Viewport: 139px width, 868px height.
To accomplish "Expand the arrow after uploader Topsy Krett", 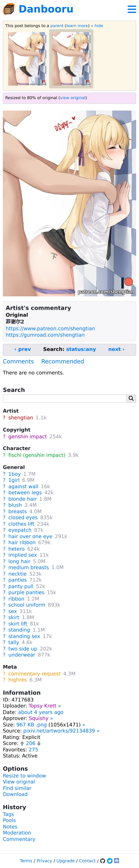I will coord(60,706).
